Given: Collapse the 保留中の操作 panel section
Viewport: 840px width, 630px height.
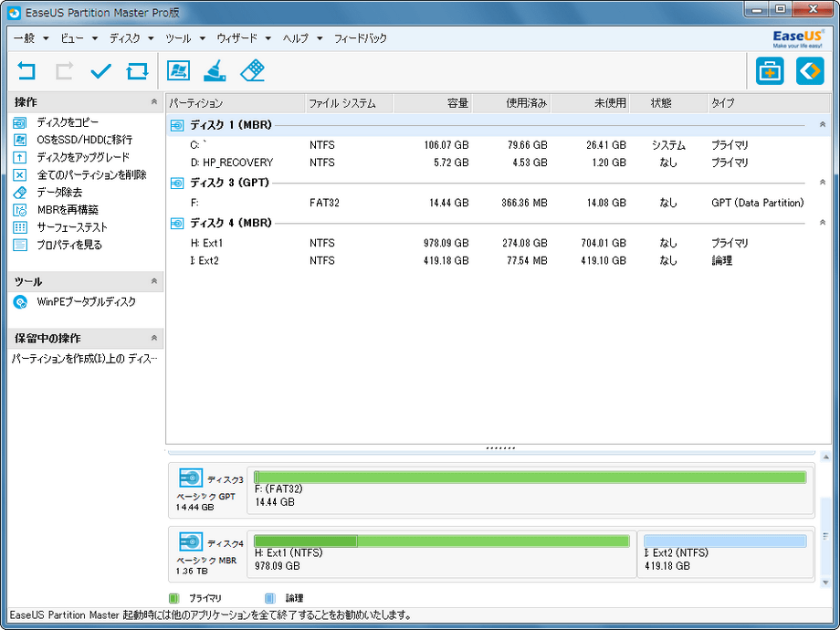Looking at the screenshot, I should click(153, 338).
